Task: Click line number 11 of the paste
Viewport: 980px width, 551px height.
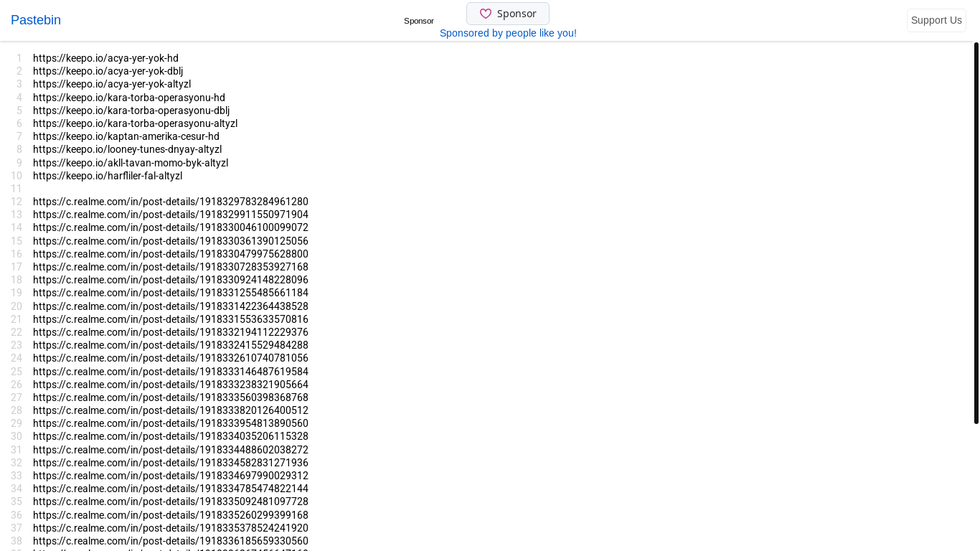Action: click(17, 189)
